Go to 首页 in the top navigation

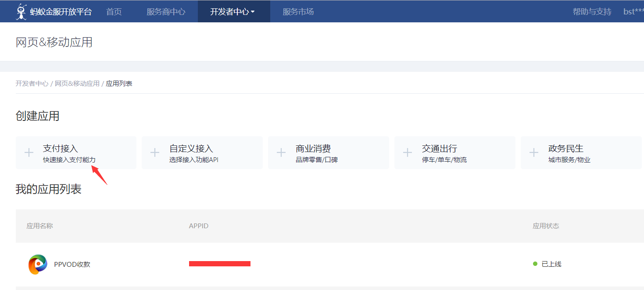[x=114, y=12]
